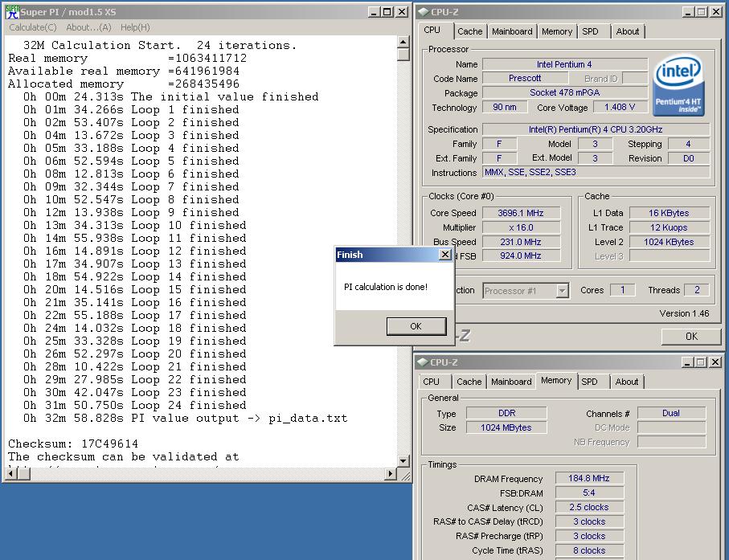The width and height of the screenshot is (729, 560).
Task: Click the Bus Speed value 231.0 MHz
Action: [521, 242]
